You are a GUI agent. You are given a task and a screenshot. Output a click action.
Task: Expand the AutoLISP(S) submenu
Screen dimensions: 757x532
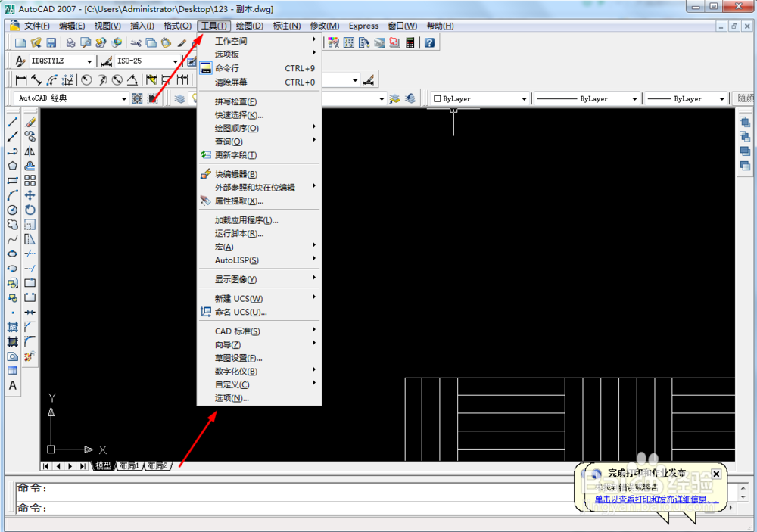pos(259,260)
